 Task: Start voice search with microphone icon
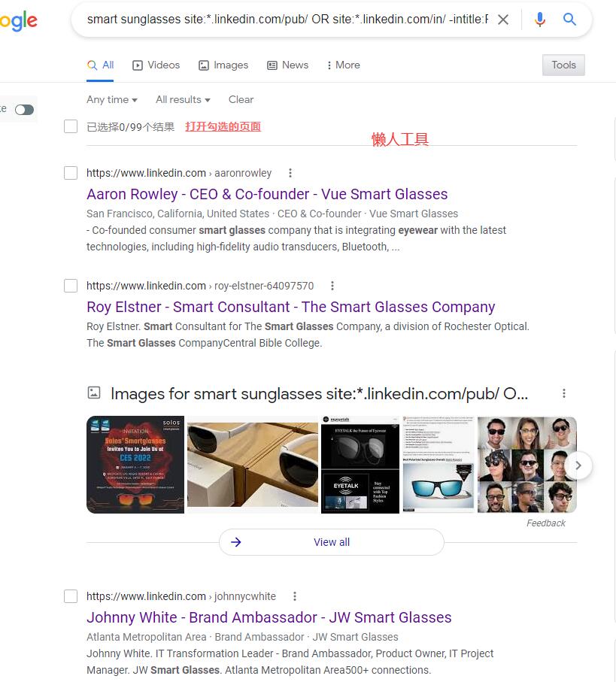[540, 20]
